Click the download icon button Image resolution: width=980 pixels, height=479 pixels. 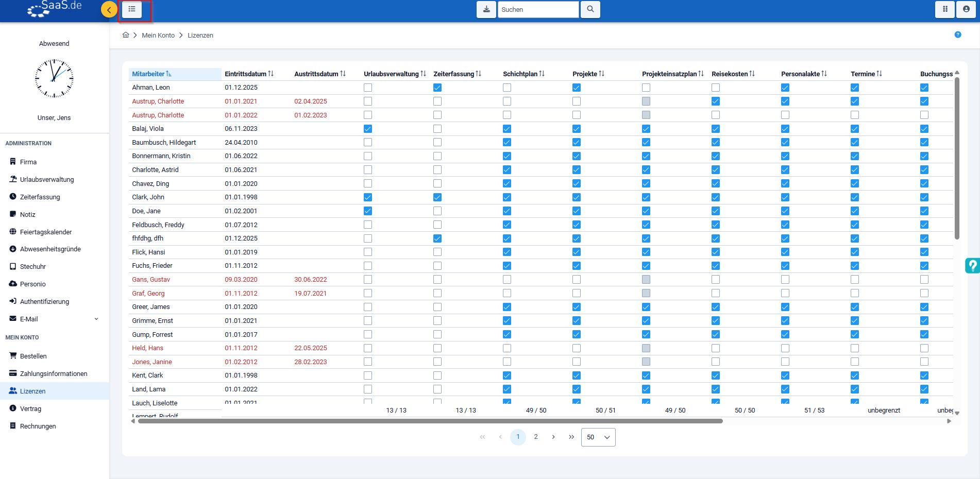coord(486,9)
